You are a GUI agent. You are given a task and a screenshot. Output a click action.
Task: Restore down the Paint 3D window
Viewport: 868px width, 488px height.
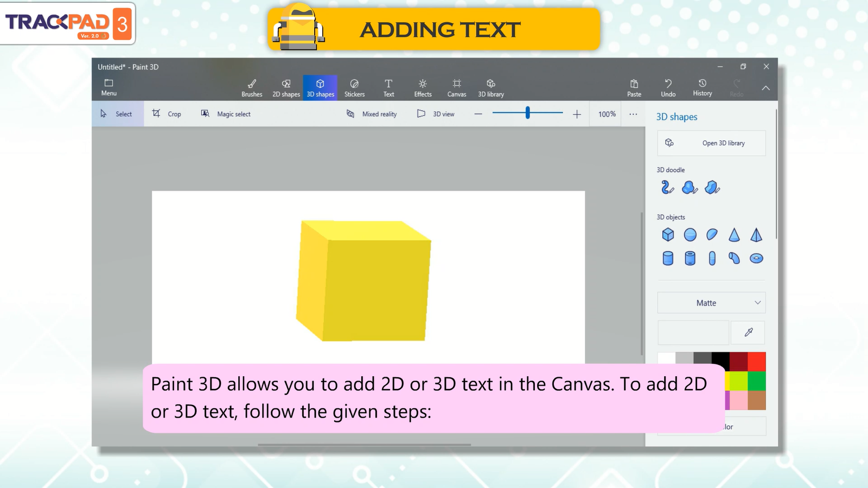[743, 67]
